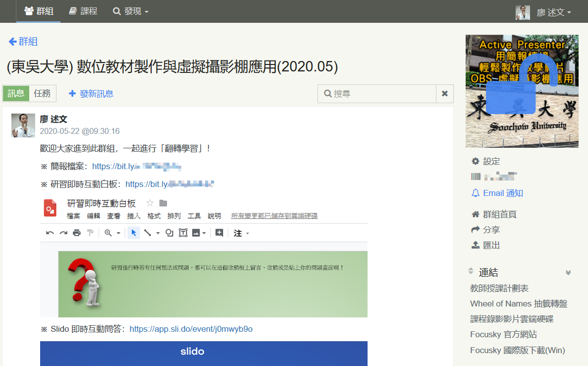Click the insert image icon

(x=196, y=233)
